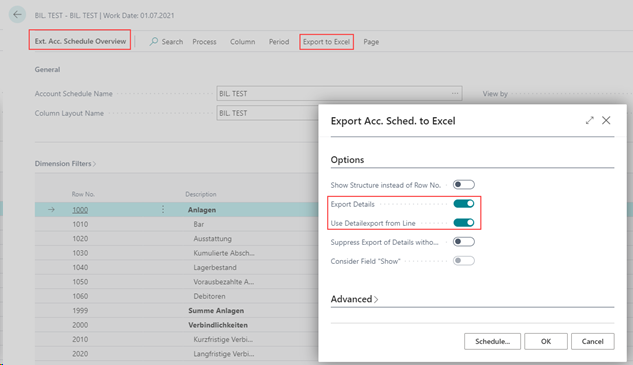Open row options for line 1000
This screenshot has height=365, width=633.
click(163, 209)
